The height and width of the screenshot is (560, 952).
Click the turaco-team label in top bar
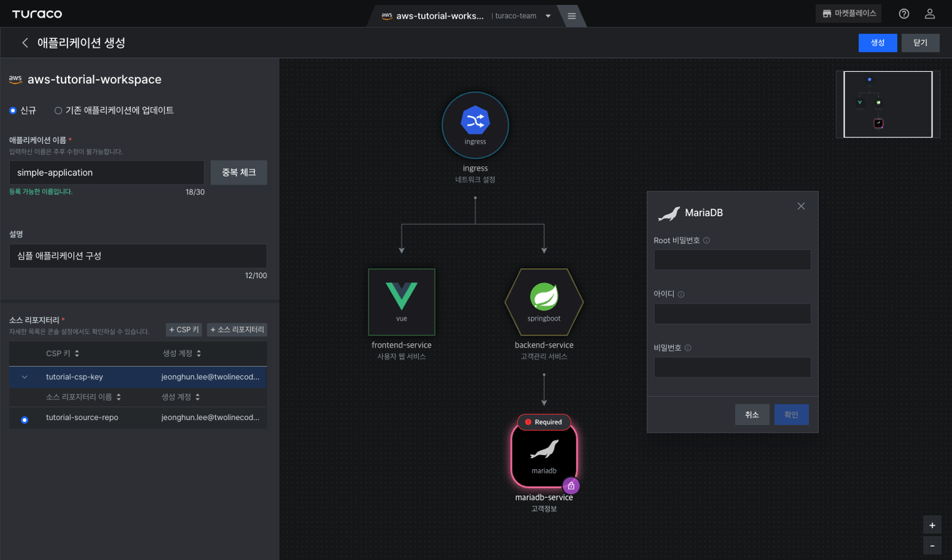[516, 16]
